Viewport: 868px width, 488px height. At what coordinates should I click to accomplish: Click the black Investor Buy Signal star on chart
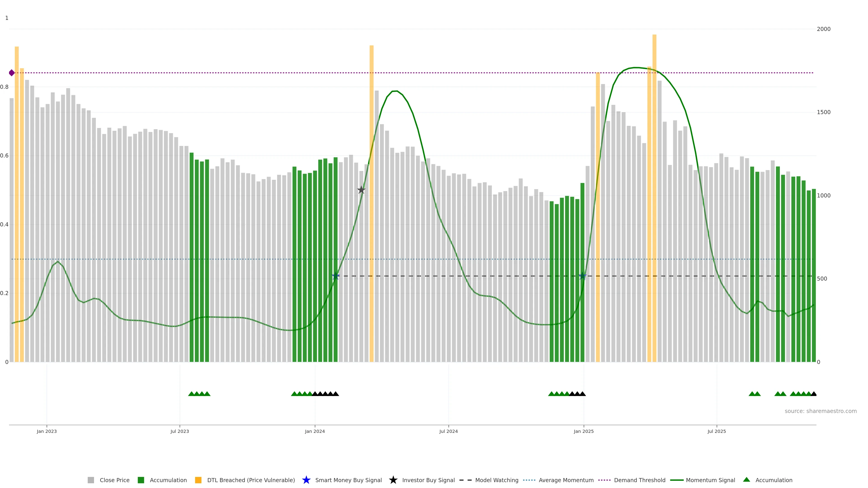(361, 190)
